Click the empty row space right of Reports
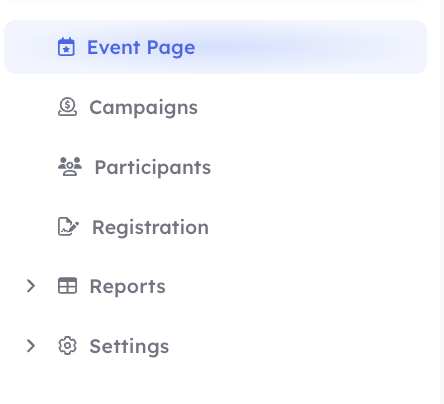 (298, 286)
